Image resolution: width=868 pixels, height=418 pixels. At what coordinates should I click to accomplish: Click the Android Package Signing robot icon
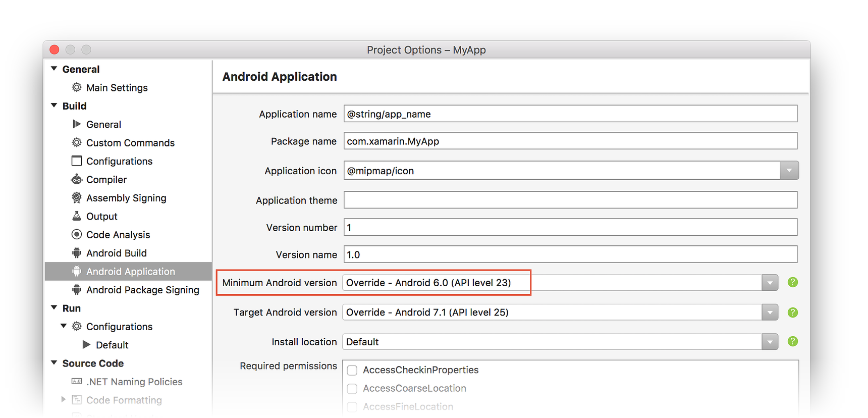click(x=77, y=290)
